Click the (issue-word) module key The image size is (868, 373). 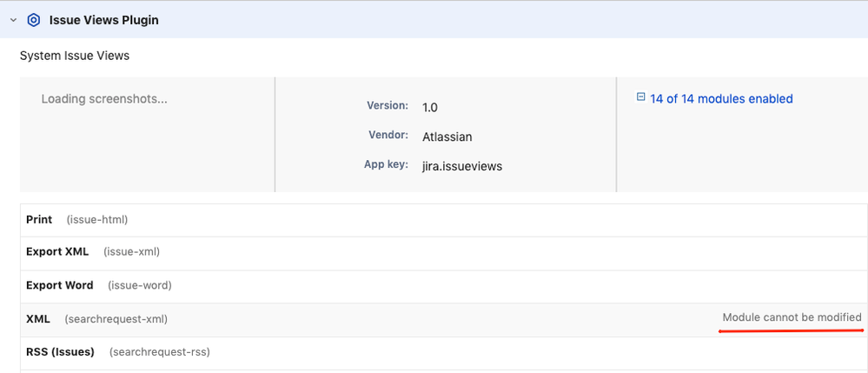(x=140, y=286)
